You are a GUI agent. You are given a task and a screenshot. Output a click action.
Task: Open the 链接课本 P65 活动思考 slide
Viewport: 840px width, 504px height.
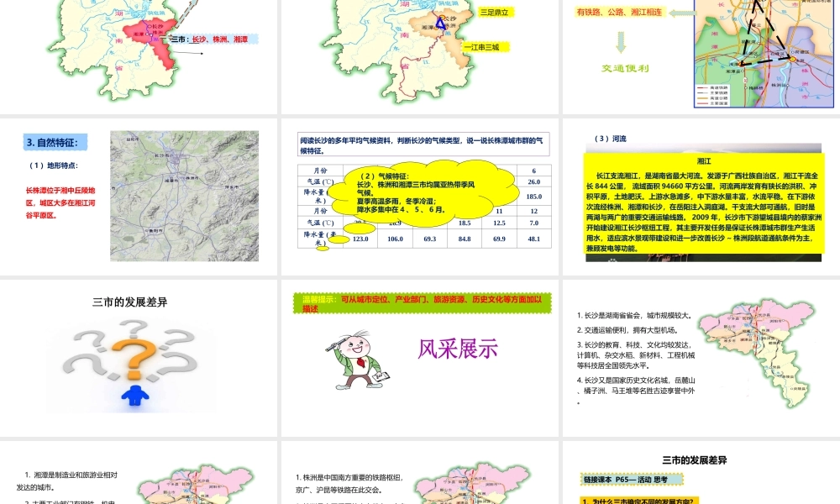click(x=701, y=472)
